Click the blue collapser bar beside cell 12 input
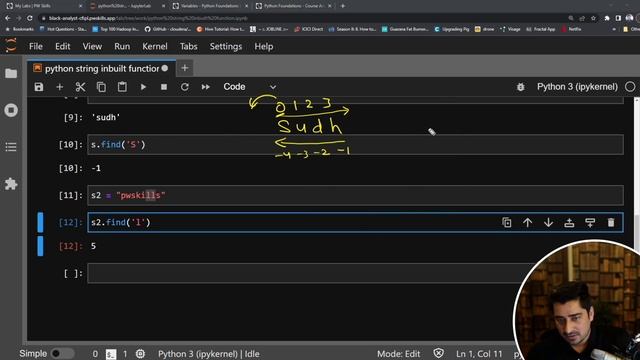The width and height of the screenshot is (640, 360). coord(40,222)
